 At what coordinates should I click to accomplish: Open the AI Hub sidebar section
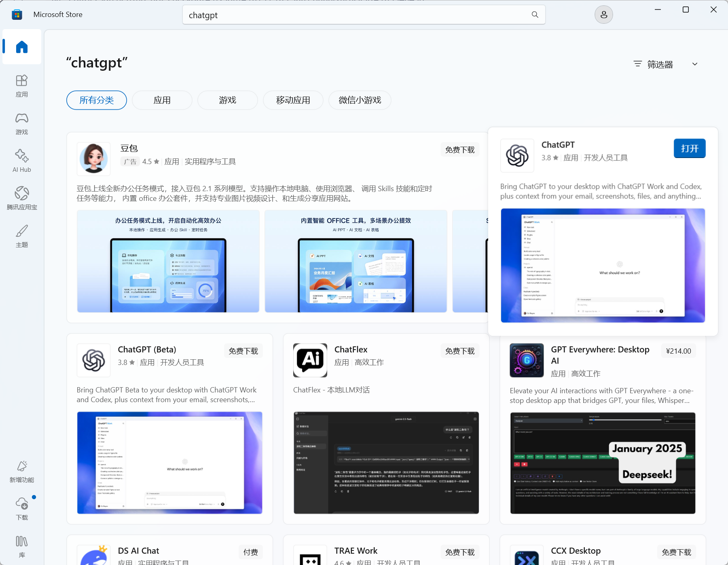(x=22, y=161)
